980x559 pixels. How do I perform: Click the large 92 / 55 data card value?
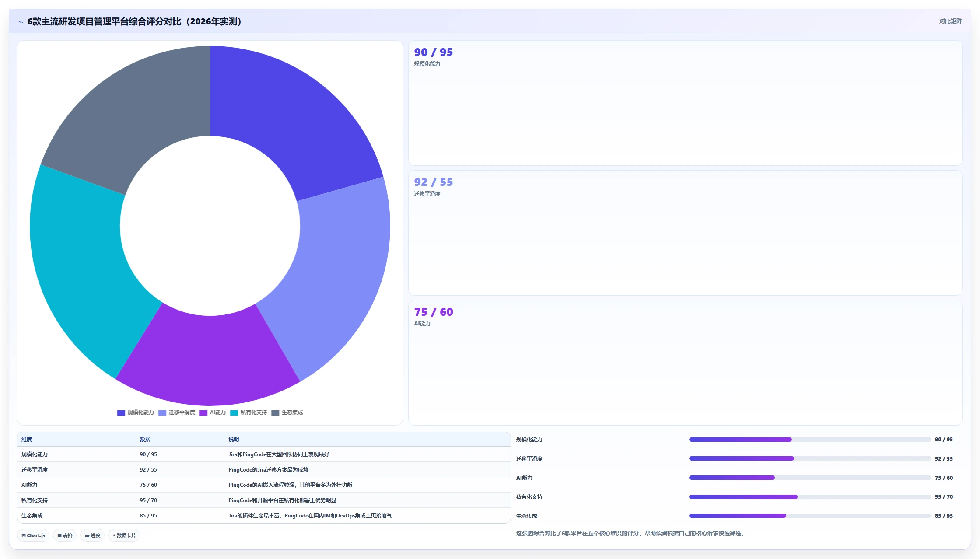(x=434, y=182)
